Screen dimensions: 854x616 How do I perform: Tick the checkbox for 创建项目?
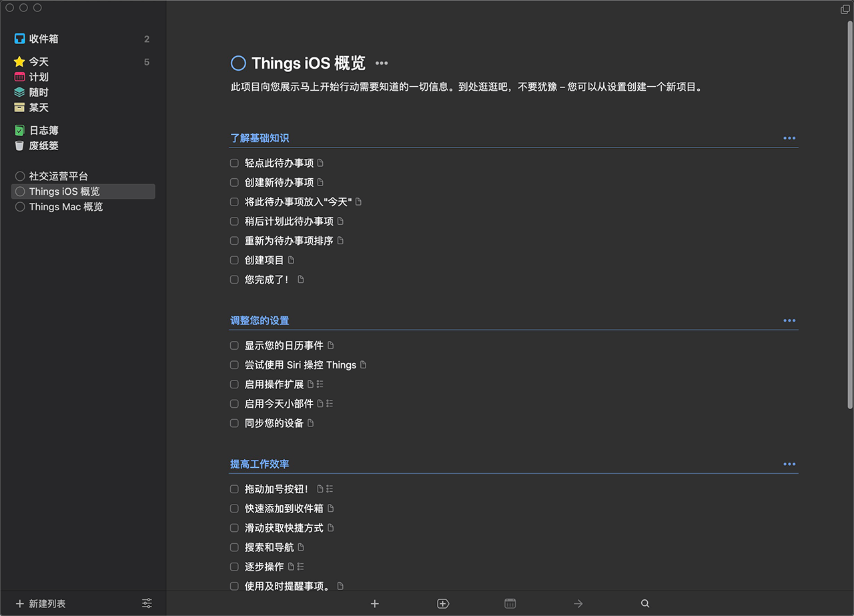234,260
